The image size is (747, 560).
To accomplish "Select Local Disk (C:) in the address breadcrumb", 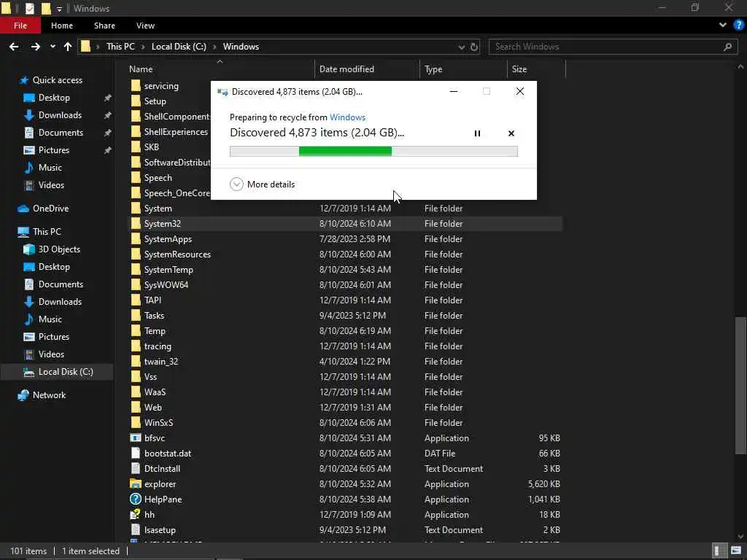I will tap(179, 47).
